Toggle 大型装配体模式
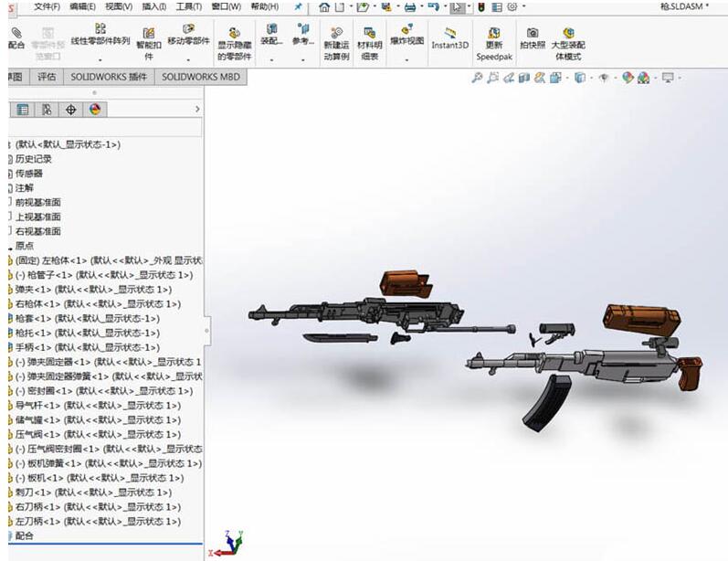This screenshot has height=561, width=728. (x=568, y=44)
